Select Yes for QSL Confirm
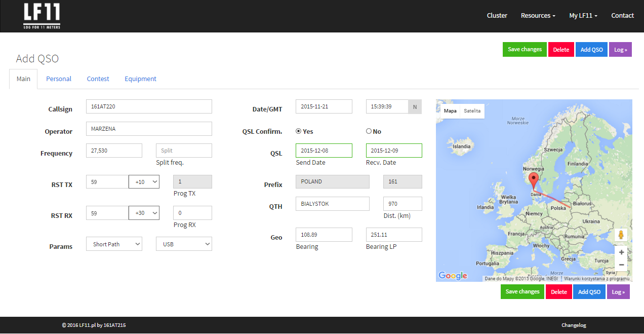 (299, 131)
